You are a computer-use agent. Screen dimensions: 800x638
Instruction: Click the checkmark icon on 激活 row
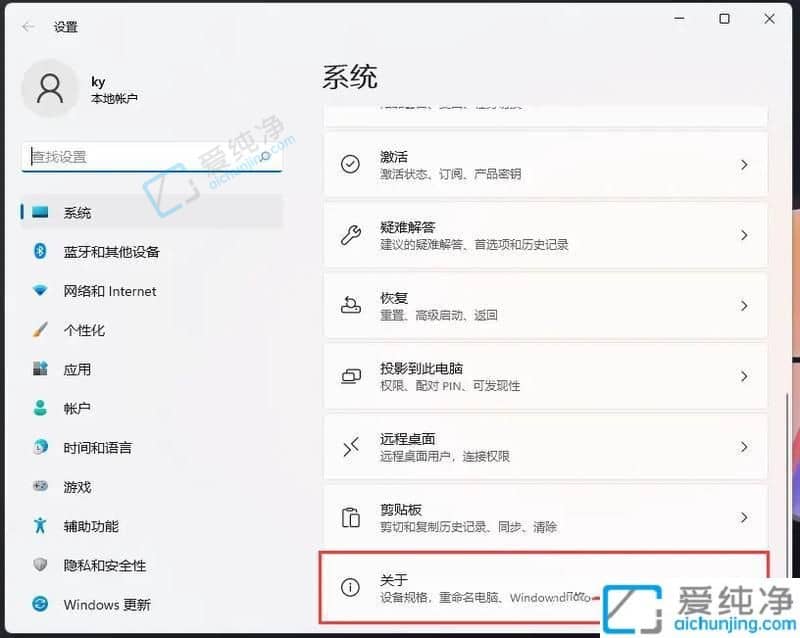click(x=350, y=164)
